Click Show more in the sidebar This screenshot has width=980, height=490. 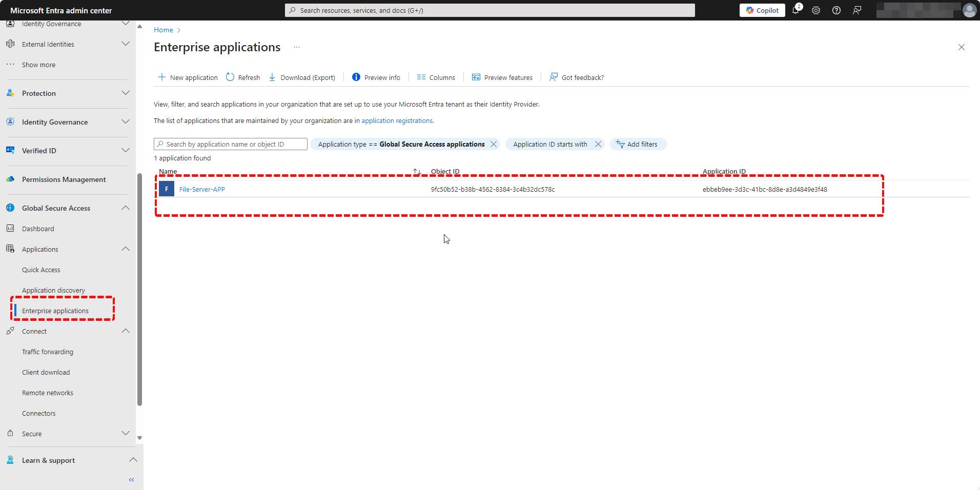[38, 65]
